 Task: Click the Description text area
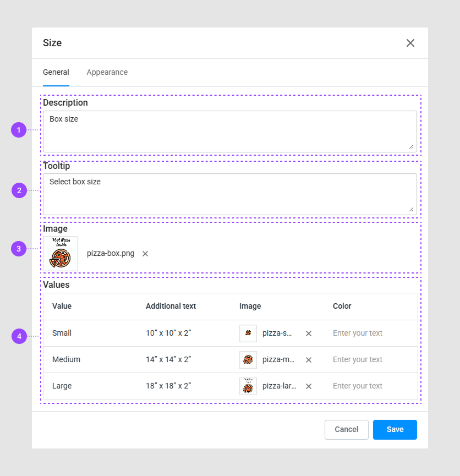click(229, 132)
